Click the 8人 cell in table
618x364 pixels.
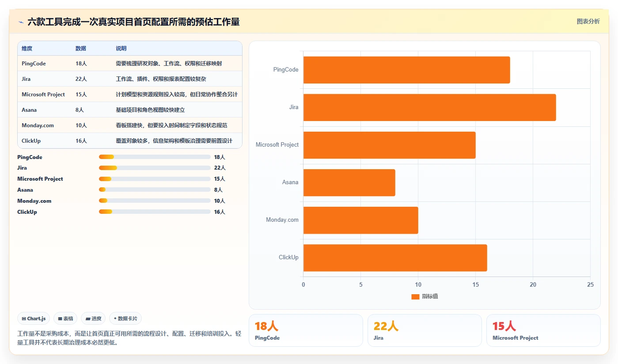(x=80, y=110)
